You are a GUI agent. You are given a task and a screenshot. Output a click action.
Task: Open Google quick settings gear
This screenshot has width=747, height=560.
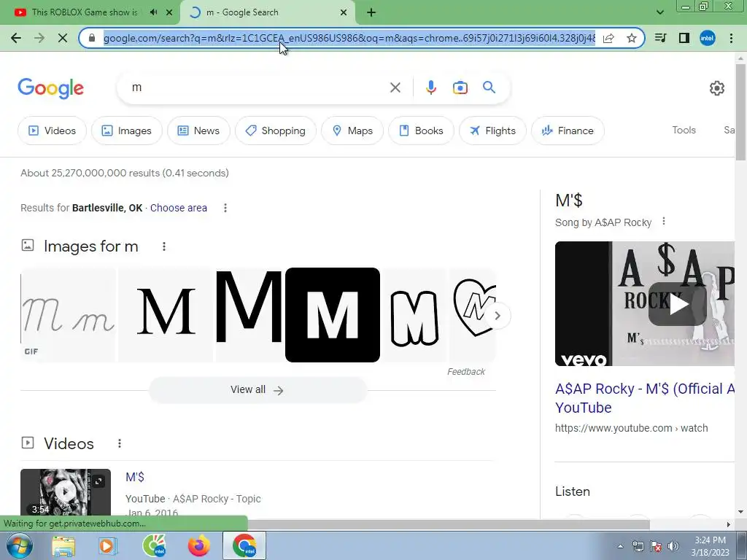(717, 88)
